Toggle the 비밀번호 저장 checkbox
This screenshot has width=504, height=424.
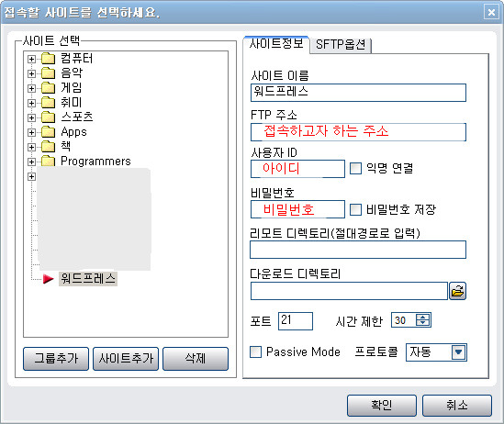(355, 210)
